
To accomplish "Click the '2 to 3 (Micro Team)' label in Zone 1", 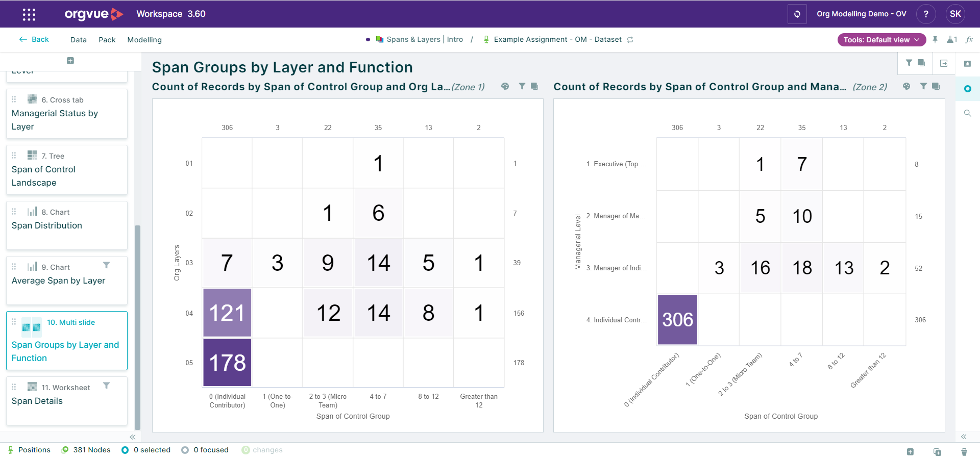I will (328, 401).
